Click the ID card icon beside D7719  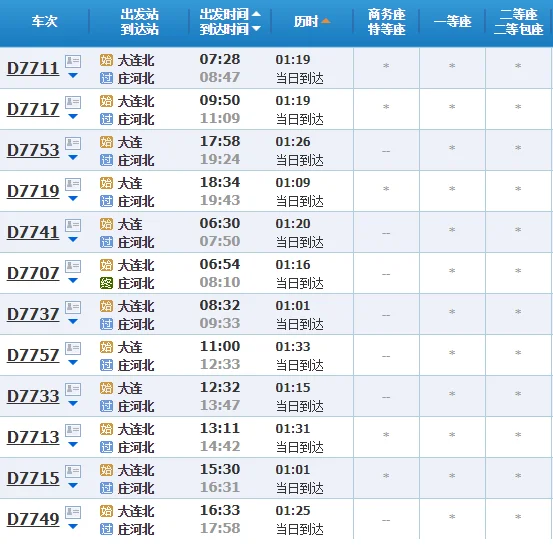coord(73,184)
